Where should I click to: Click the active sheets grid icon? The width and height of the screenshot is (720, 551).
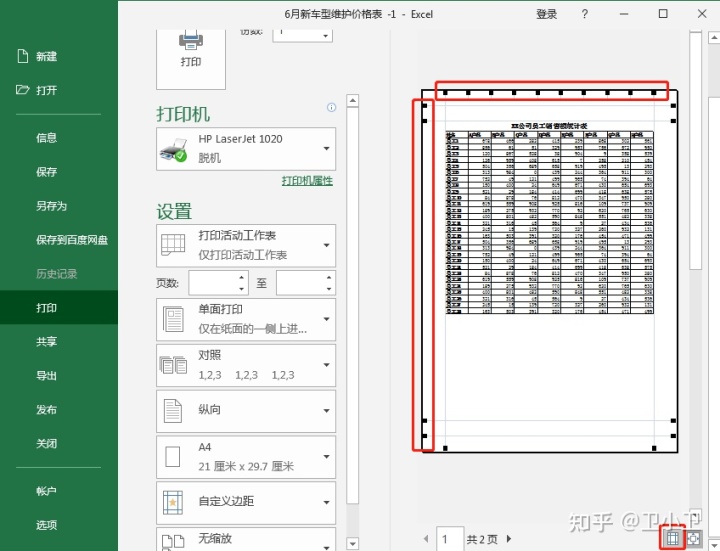coord(173,245)
